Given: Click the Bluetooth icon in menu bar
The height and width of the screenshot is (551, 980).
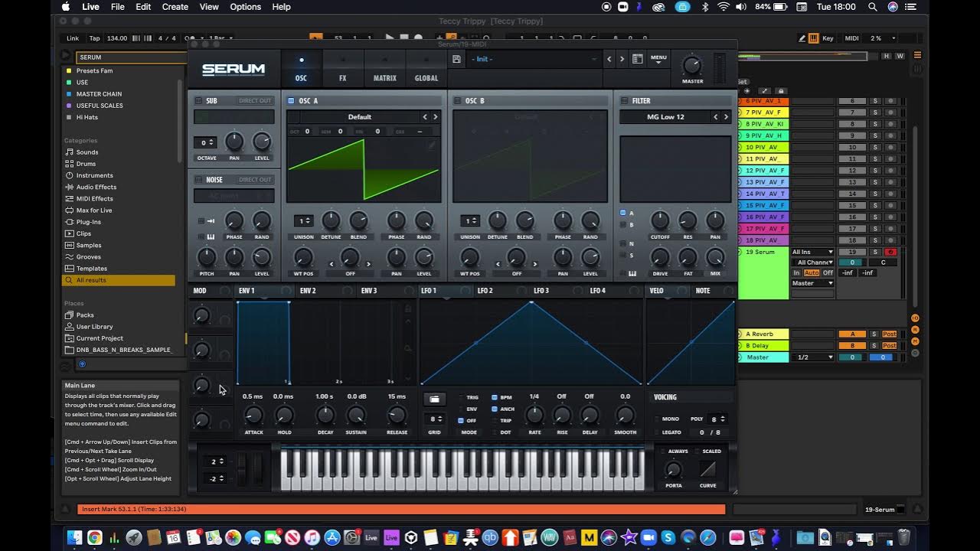Looking at the screenshot, I should 705,7.
